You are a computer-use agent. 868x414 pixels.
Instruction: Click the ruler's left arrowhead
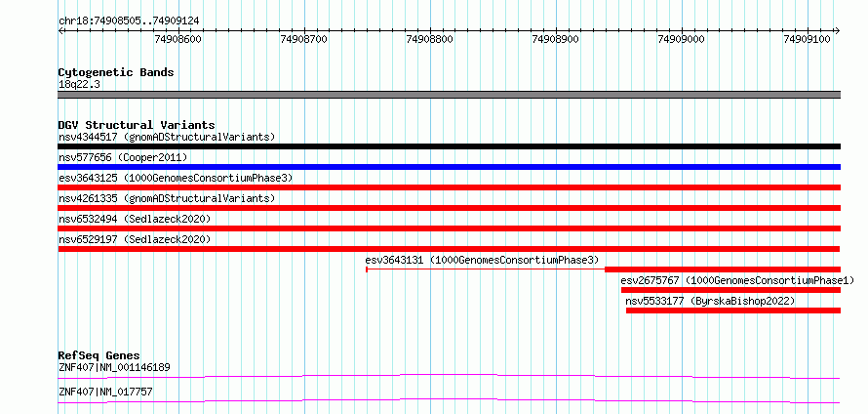60,30
